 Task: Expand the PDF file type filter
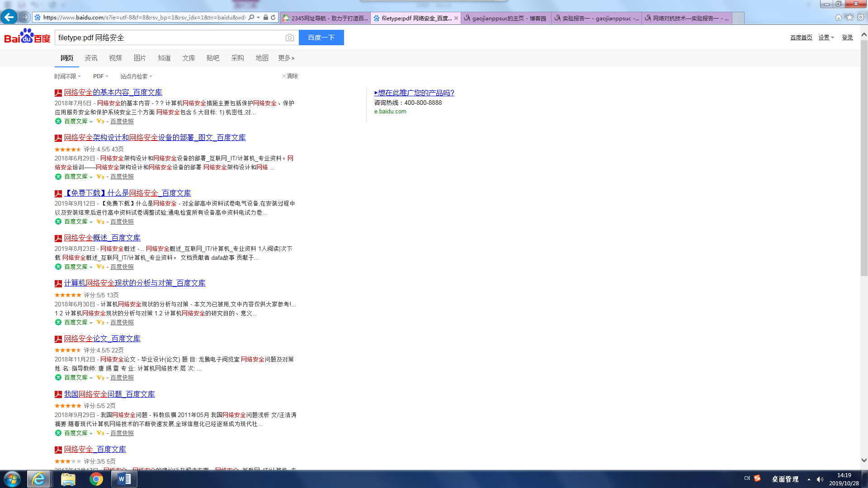click(x=100, y=76)
